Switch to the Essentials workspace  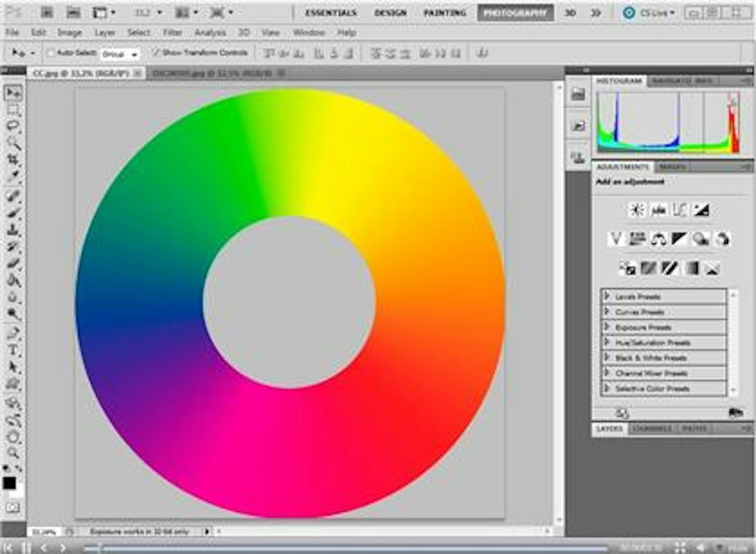331,13
